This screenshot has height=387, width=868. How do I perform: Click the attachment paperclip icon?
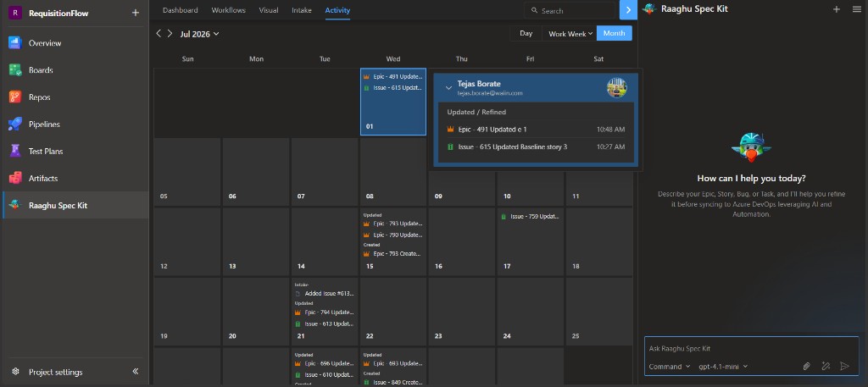tap(807, 366)
